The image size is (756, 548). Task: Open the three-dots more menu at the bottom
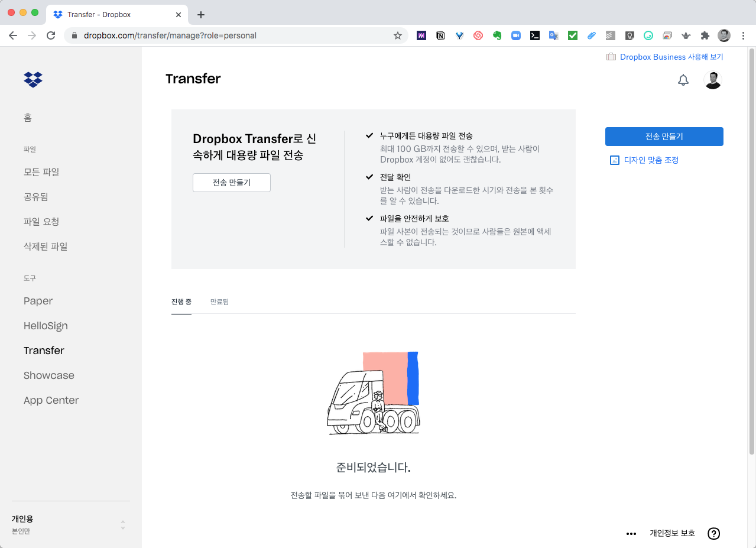point(631,533)
